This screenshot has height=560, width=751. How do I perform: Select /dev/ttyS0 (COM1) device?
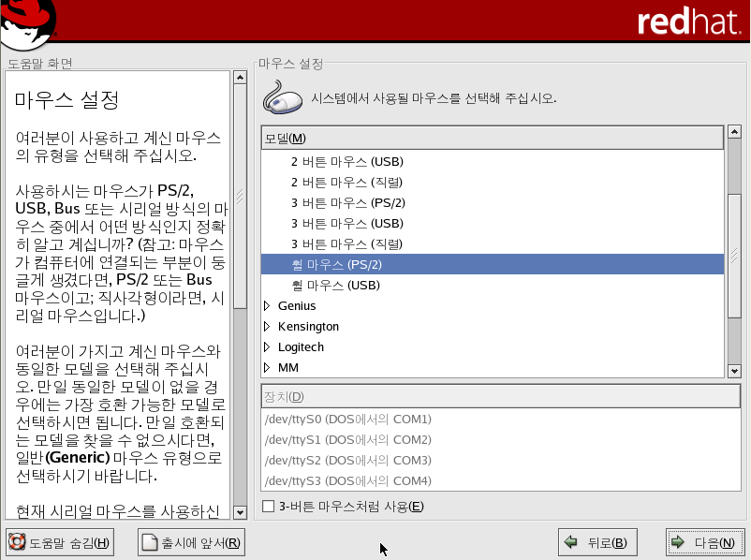point(501,420)
